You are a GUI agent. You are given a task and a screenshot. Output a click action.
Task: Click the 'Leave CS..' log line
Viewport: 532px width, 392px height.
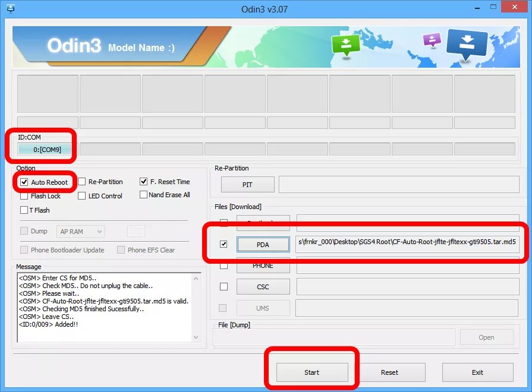(x=46, y=317)
